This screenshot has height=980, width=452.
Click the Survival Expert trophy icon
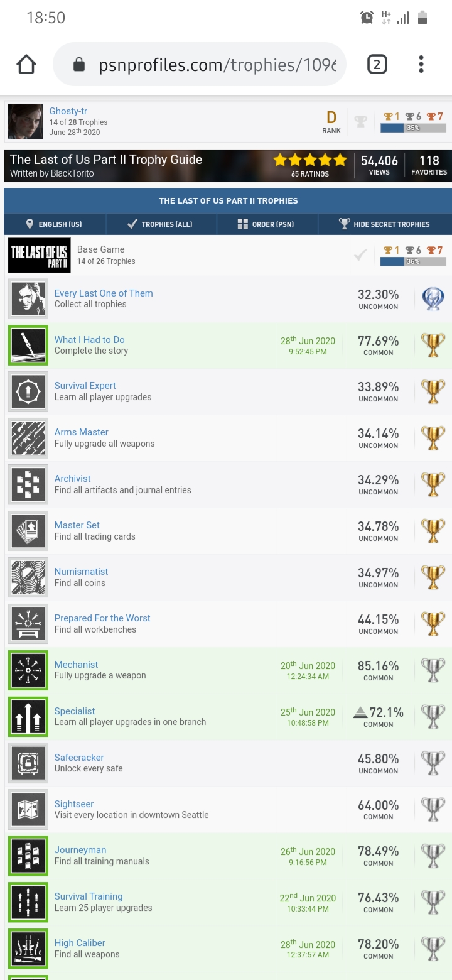[28, 392]
